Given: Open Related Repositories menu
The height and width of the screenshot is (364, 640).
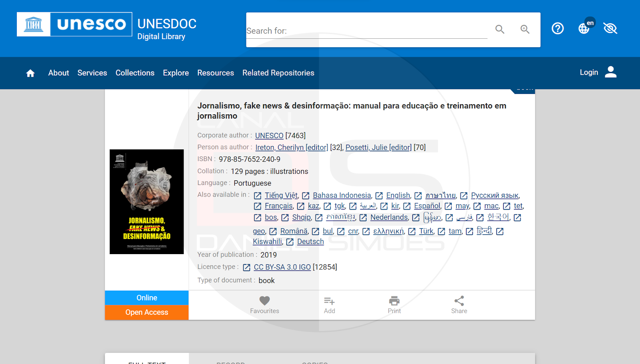Looking at the screenshot, I should pyautogui.click(x=278, y=73).
